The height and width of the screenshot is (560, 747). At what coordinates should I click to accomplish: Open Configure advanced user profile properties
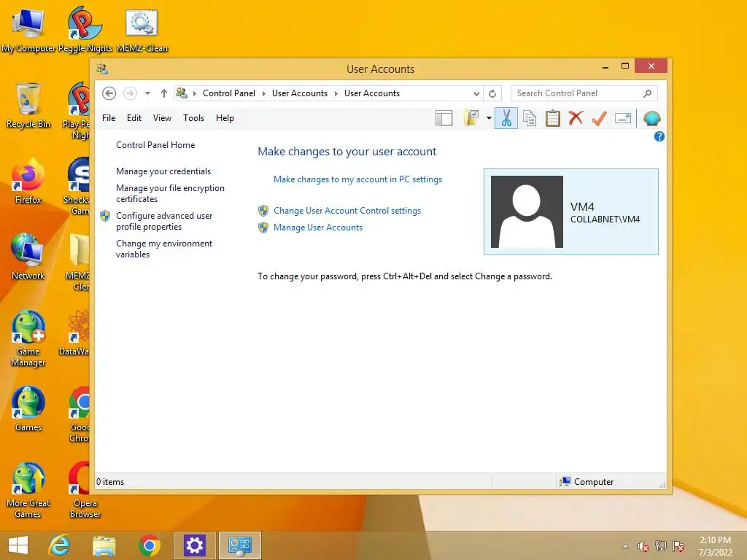(x=164, y=221)
